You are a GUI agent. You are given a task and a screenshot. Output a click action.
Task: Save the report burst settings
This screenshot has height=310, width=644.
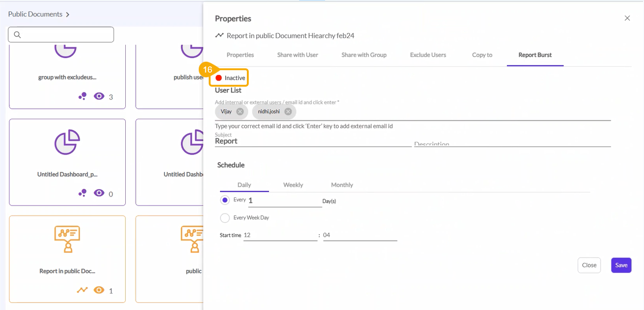(621, 265)
